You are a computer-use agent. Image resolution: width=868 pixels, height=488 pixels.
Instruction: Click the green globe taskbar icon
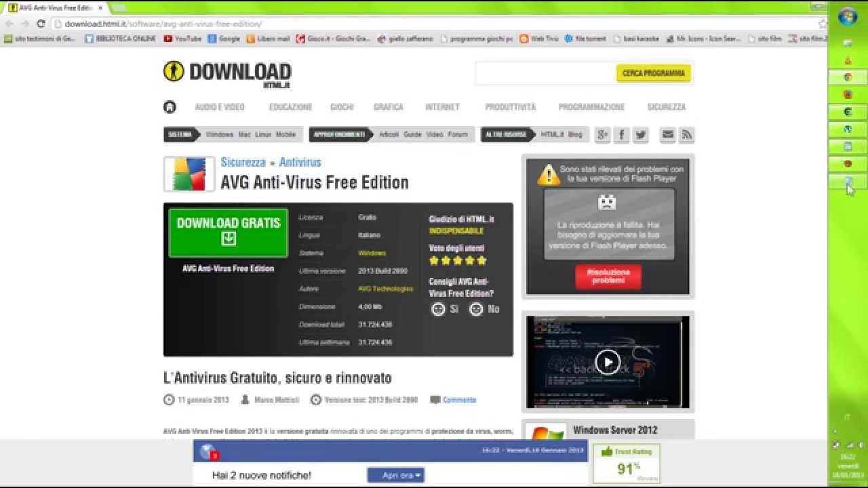click(848, 129)
